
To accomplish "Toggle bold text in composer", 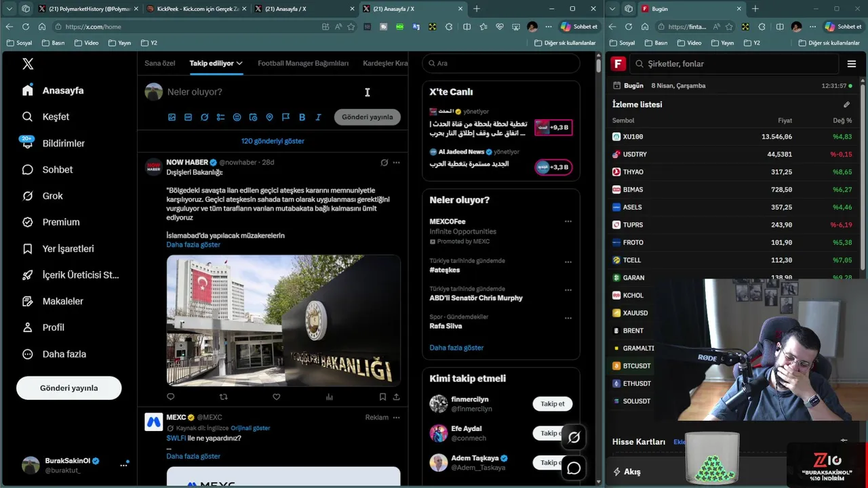I will coord(302,117).
